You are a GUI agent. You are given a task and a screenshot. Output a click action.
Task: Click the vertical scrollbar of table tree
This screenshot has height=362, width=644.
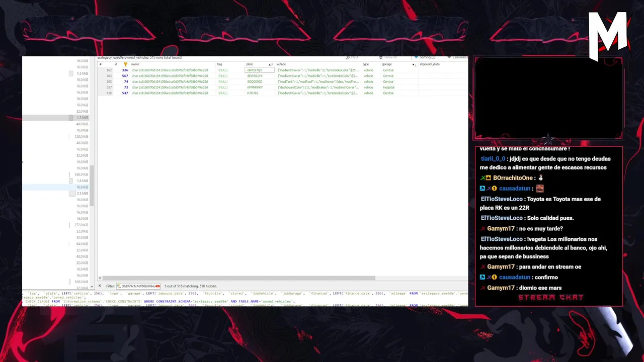click(92, 185)
